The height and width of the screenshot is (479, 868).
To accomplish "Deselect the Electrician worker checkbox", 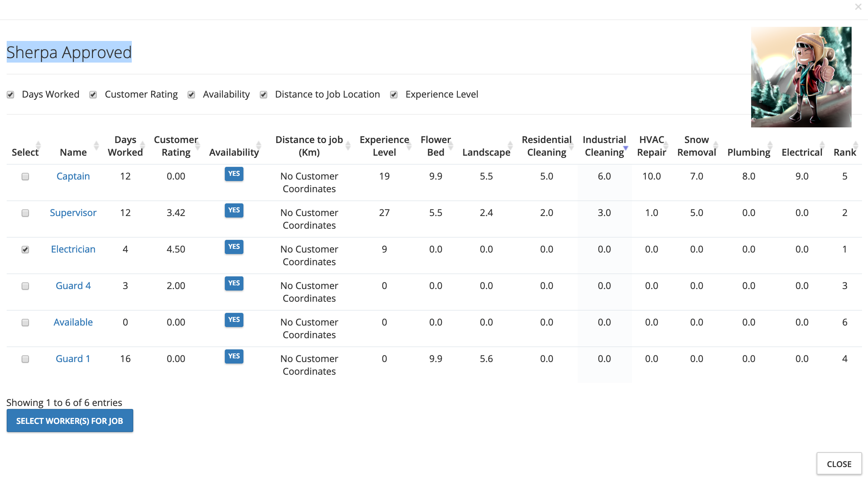I will 25,250.
